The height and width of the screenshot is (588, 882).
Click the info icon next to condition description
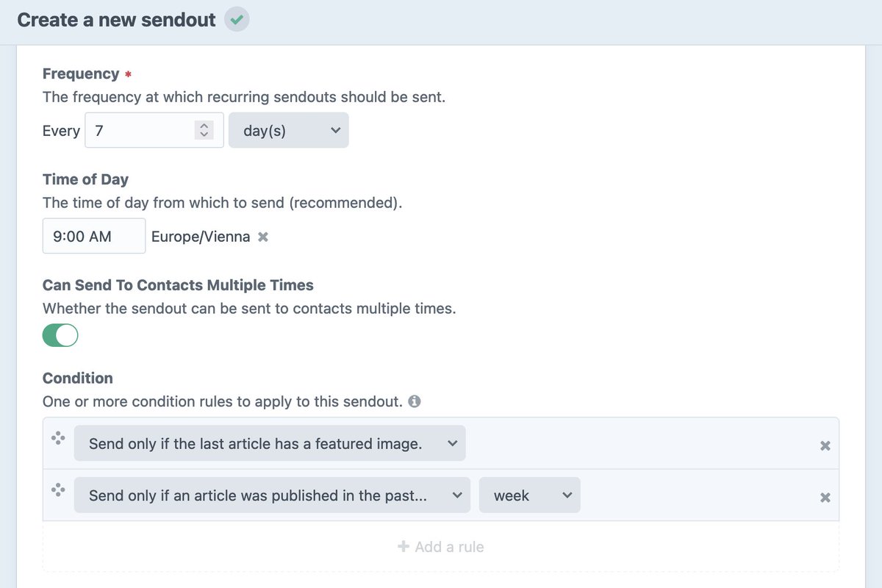[415, 402]
